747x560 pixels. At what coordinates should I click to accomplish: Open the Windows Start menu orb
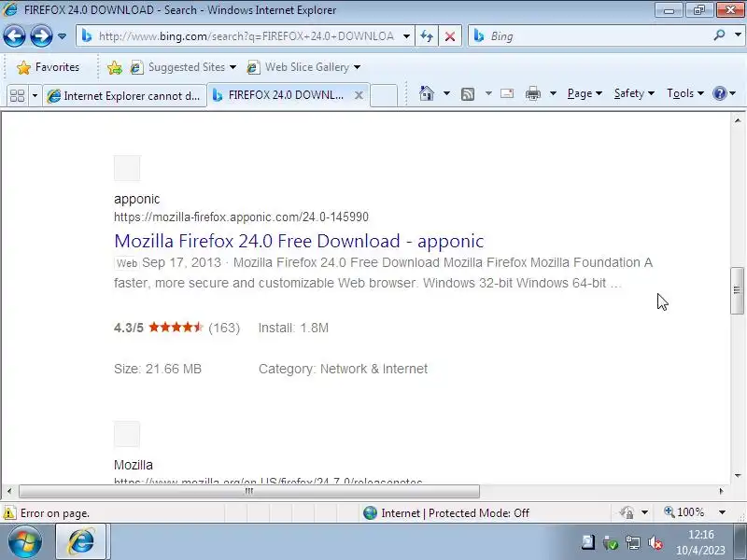[24, 542]
